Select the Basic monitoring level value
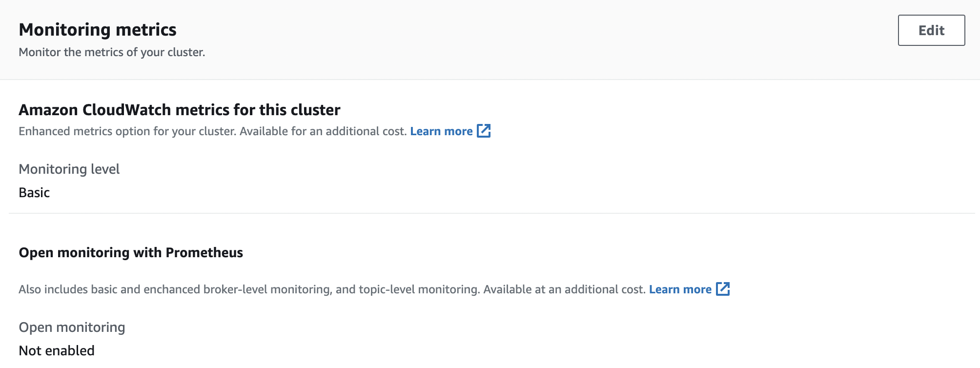The image size is (980, 368). coord(34,192)
